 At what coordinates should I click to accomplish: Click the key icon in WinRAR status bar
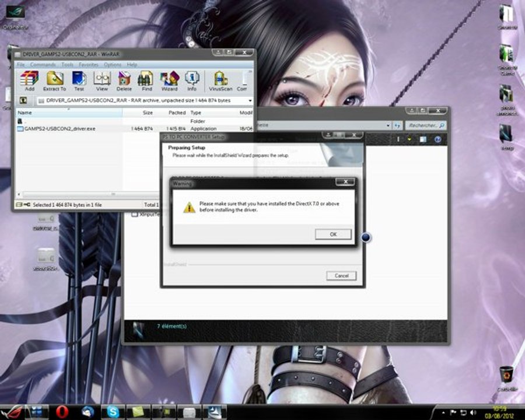point(27,205)
